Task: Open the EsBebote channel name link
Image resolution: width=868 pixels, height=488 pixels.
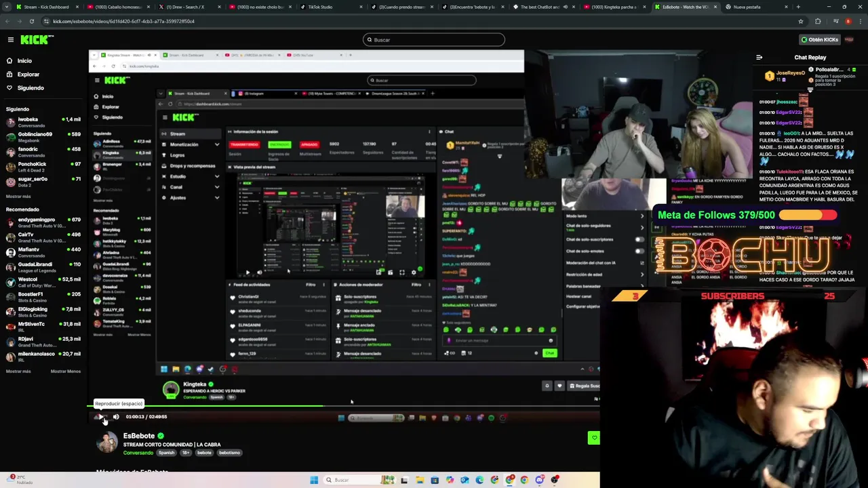Action: (139, 436)
